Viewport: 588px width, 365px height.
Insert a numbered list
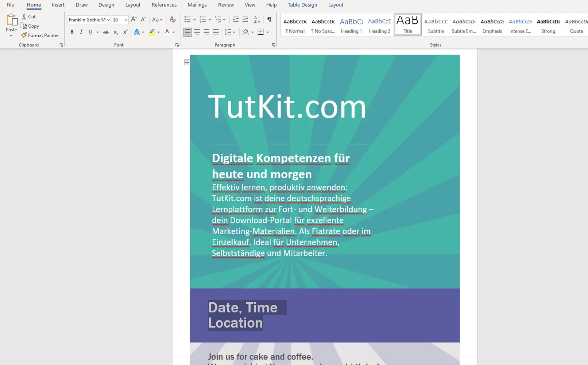click(x=203, y=19)
